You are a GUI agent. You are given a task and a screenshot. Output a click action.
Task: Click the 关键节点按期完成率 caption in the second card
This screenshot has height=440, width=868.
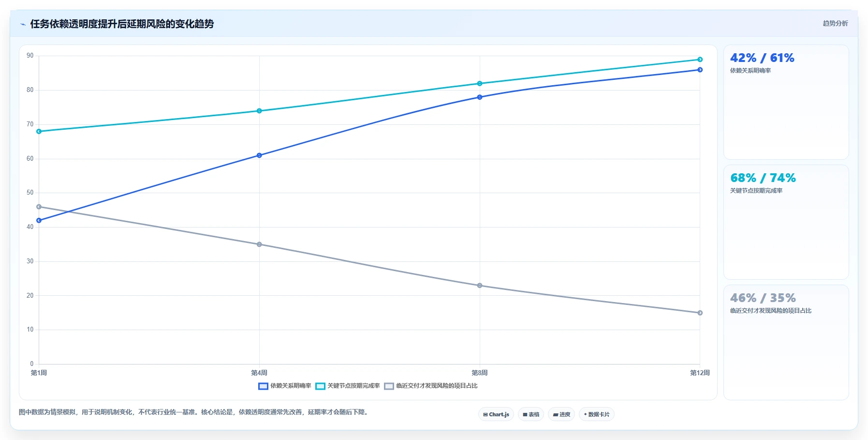point(756,191)
